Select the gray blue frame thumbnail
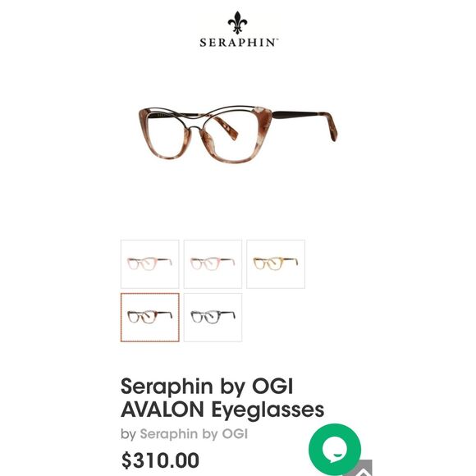 pos(213,318)
